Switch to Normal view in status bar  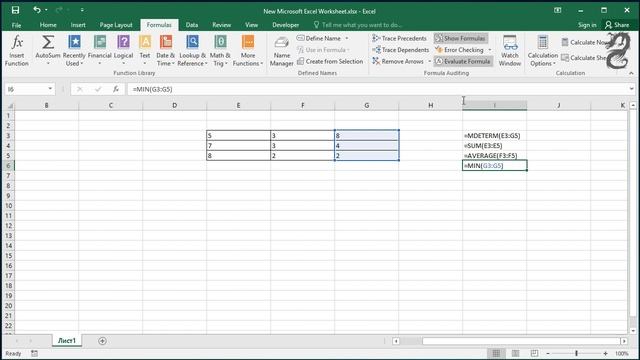click(x=496, y=353)
